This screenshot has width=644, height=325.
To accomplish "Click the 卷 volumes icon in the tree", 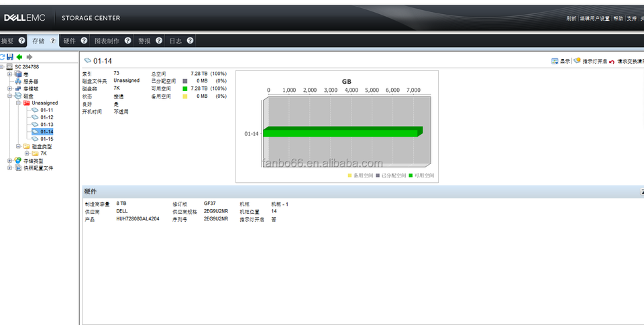I will [x=18, y=74].
